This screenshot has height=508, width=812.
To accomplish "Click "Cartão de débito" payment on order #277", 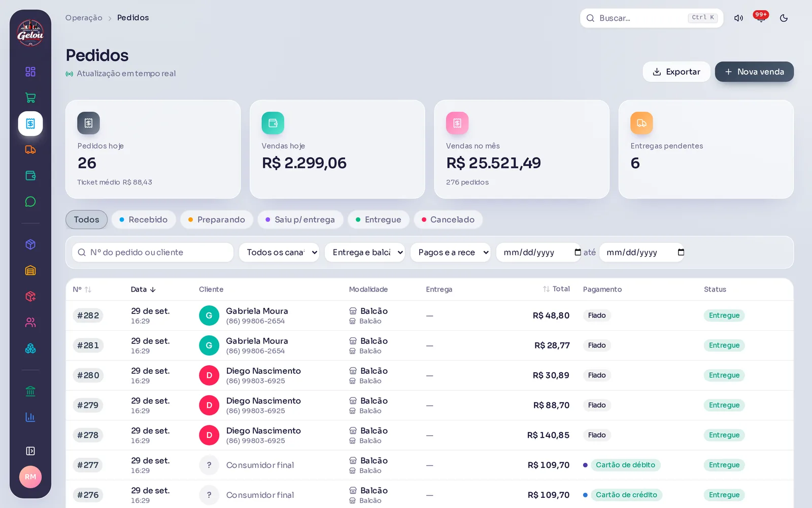I will click(625, 465).
